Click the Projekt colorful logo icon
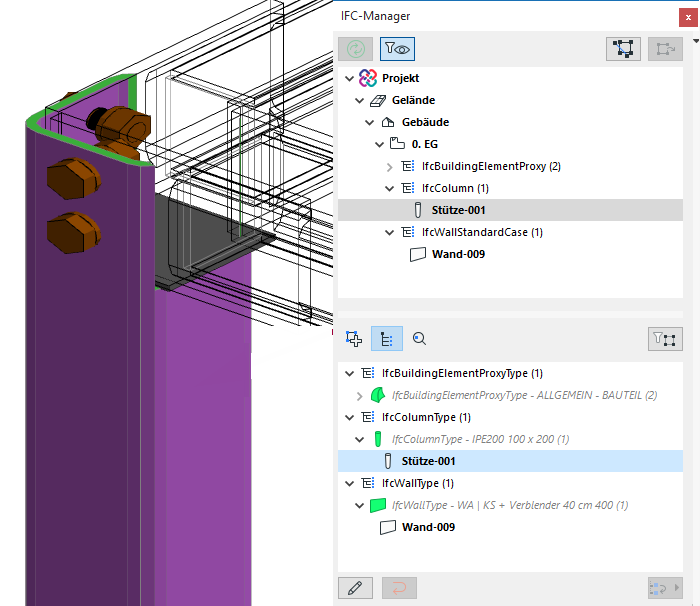The width and height of the screenshot is (700, 606). [x=368, y=78]
